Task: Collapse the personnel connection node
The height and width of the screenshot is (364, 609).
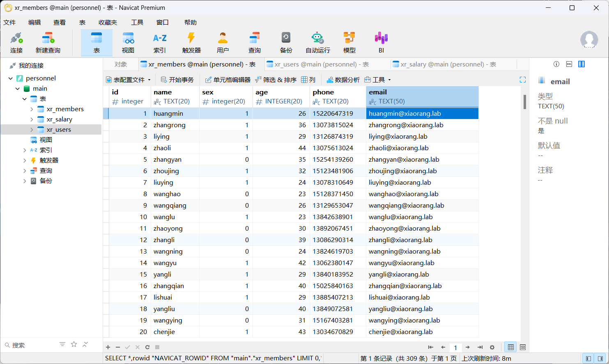Action: coord(11,78)
